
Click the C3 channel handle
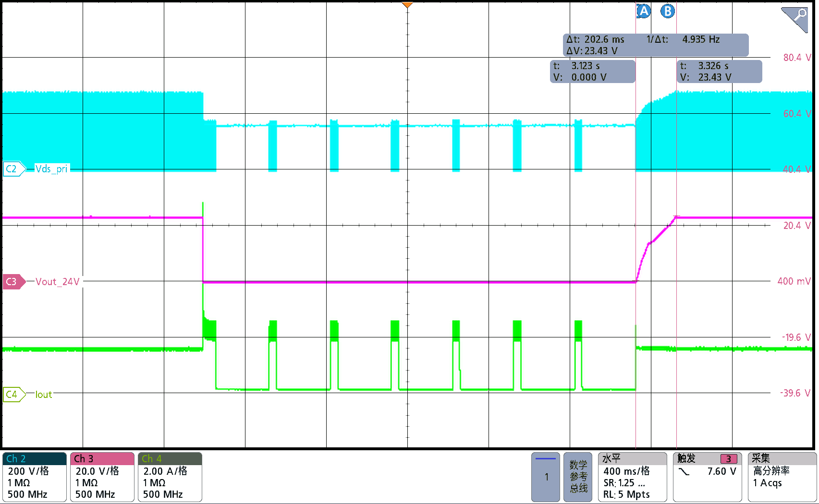14,281
